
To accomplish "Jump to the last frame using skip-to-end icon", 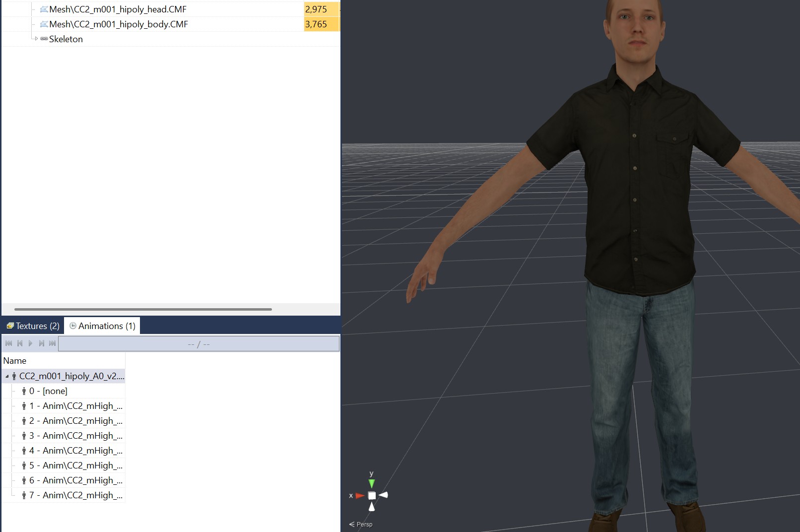I will coord(52,343).
